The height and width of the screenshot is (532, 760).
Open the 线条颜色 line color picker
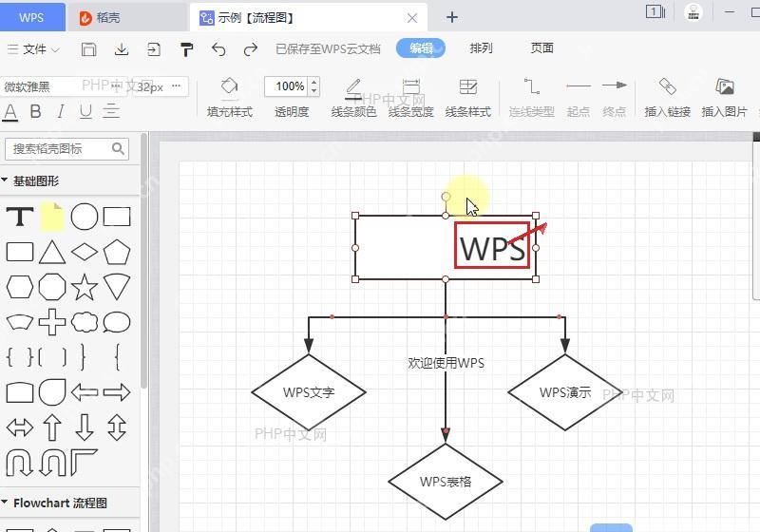pos(353,98)
